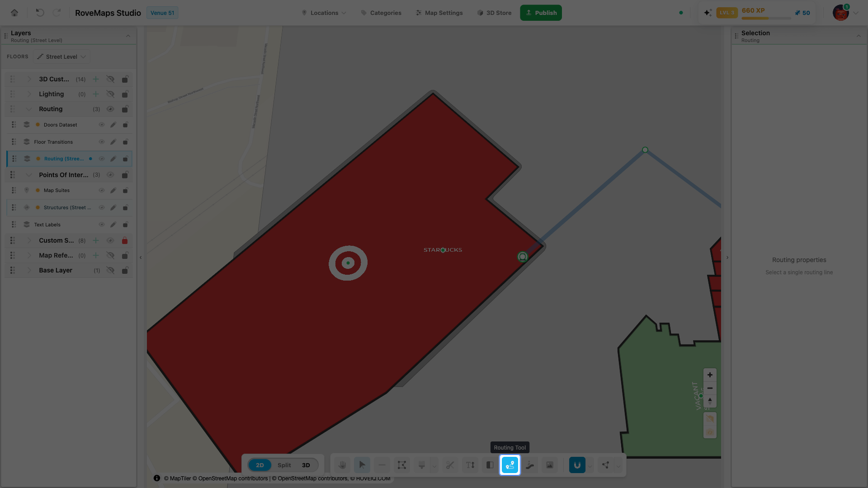868x488 pixels.
Task: Choose the arrow selection tool
Action: click(x=362, y=465)
